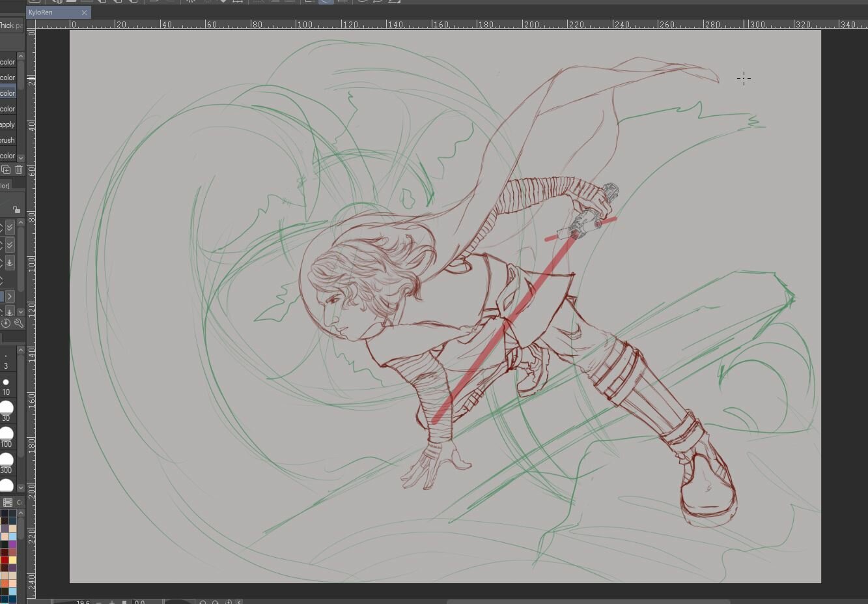
Task: Reset tool properties to initial settings
Action: [x=7, y=323]
